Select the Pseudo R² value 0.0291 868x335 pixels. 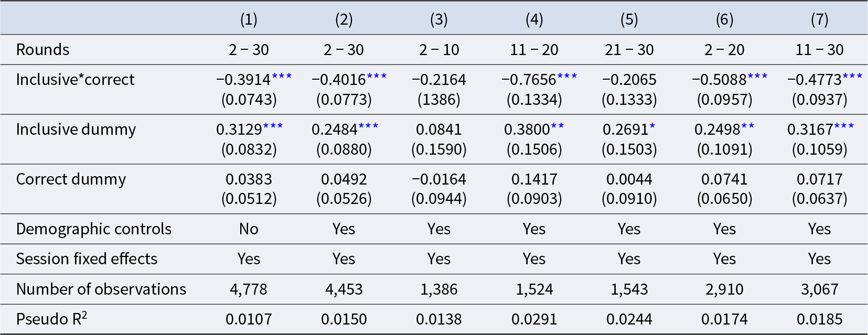(x=534, y=319)
